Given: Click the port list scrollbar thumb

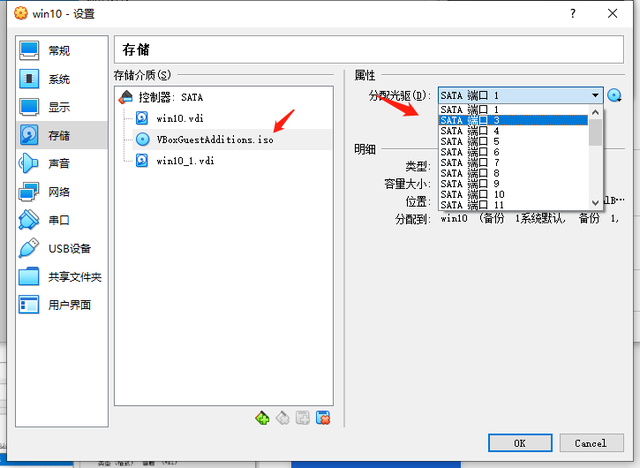Looking at the screenshot, I should (x=596, y=132).
